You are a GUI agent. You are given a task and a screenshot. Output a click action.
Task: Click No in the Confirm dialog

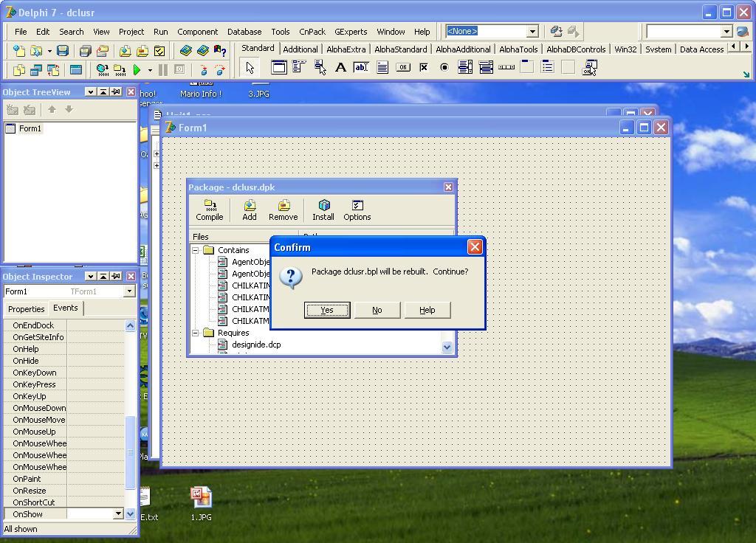coord(377,310)
